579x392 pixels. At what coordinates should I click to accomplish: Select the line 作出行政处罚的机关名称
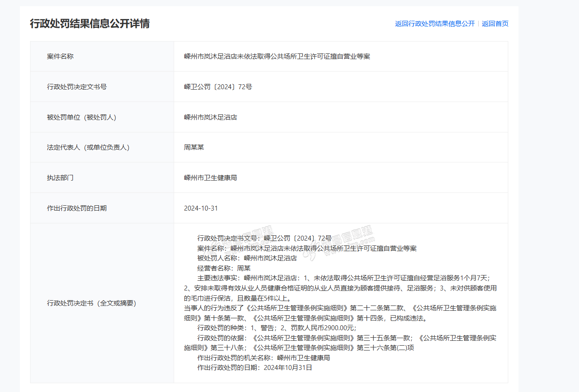pos(263,358)
